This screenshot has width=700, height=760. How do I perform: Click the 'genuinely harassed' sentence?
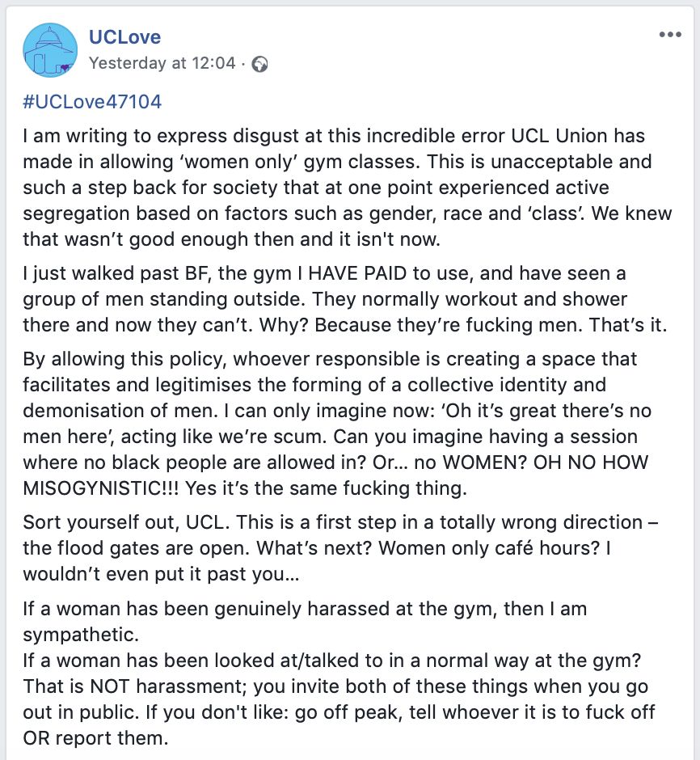[305, 622]
